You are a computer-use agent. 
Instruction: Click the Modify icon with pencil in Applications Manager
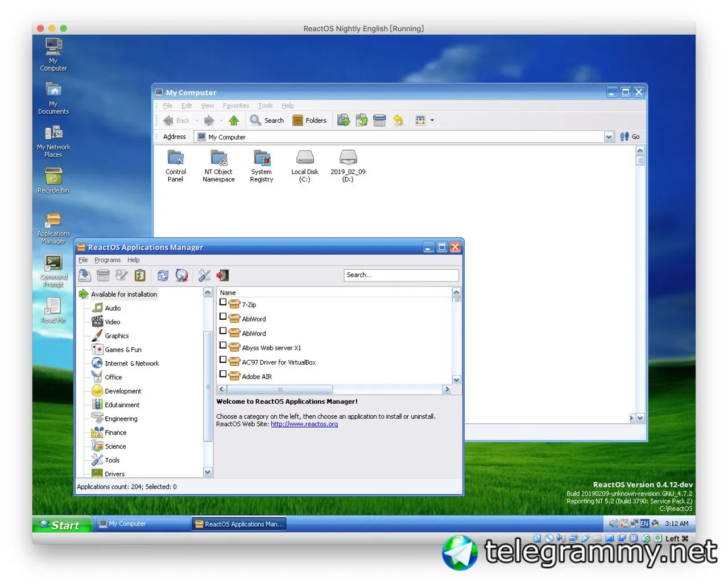pos(121,275)
